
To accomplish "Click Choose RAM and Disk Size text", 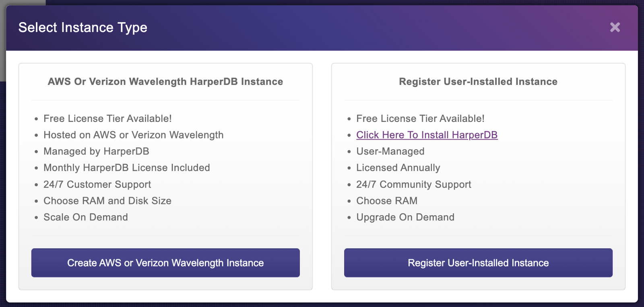I will click(107, 201).
